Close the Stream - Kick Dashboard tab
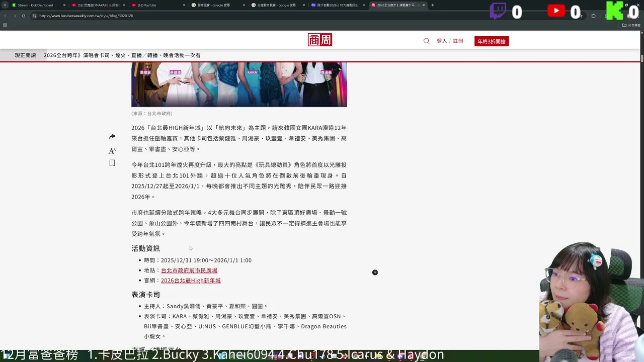644x362 pixels. click(x=64, y=5)
